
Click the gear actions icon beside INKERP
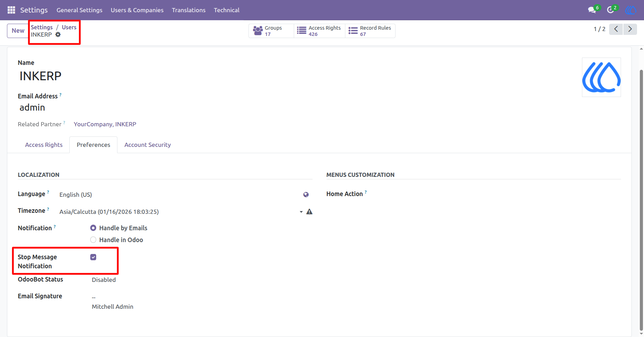(x=58, y=35)
